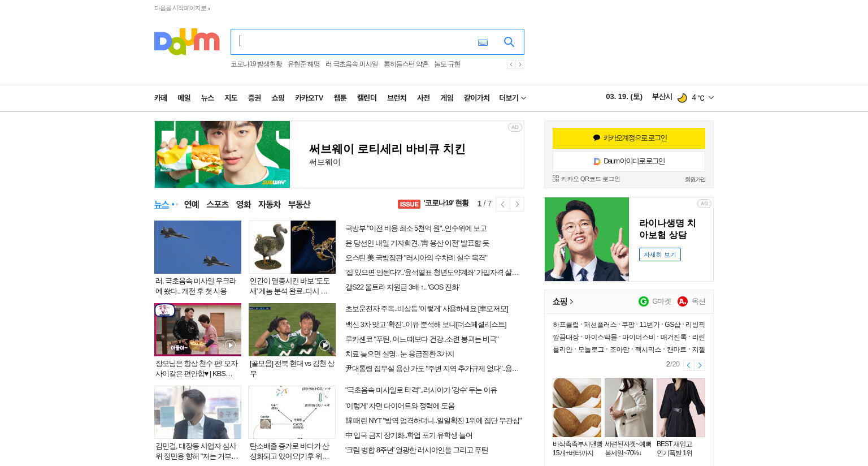The height and width of the screenshot is (466, 868).
Task: Open headline 국방부 이전 비용 최소 5천억 원
Action: pyautogui.click(x=416, y=228)
